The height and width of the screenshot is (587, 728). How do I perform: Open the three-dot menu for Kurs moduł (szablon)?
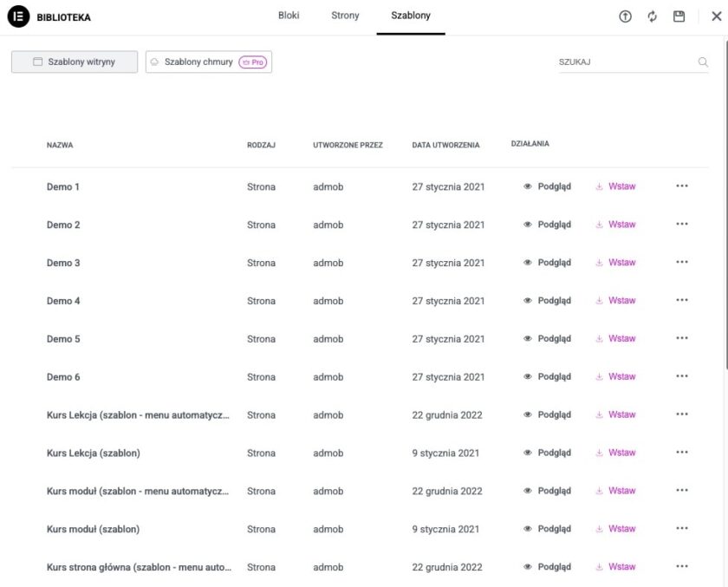click(x=682, y=528)
